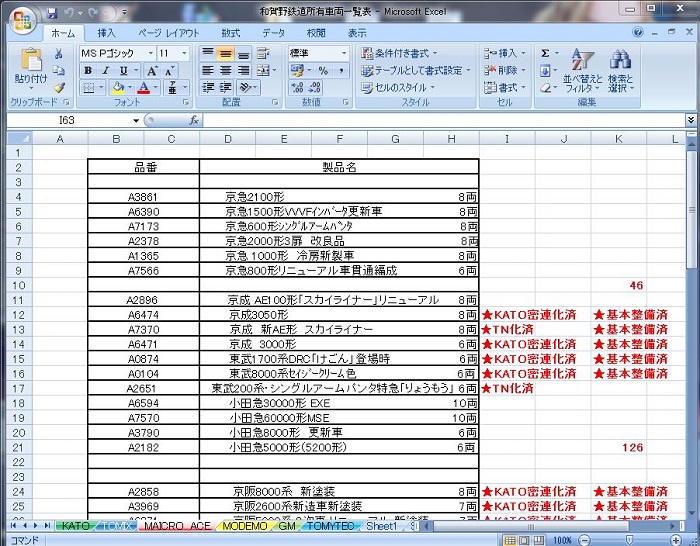700x546 pixels.
Task: Open font name dropdown MS Pゴシック
Action: tap(151, 54)
